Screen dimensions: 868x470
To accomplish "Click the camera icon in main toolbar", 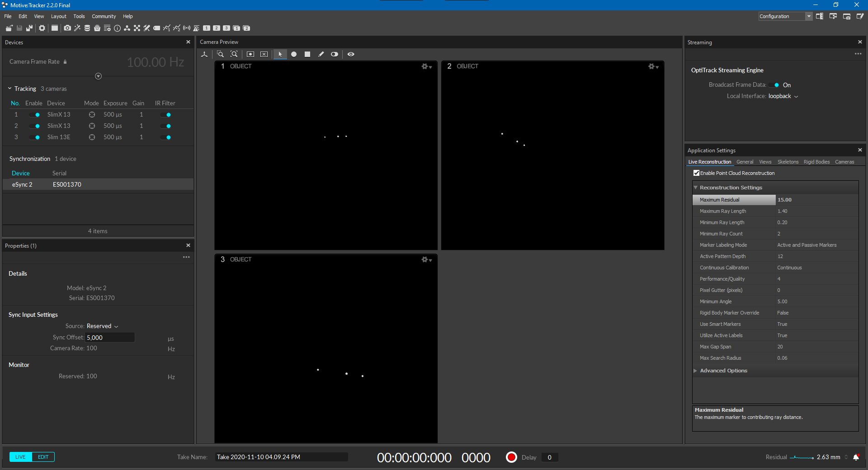I will pyautogui.click(x=67, y=28).
